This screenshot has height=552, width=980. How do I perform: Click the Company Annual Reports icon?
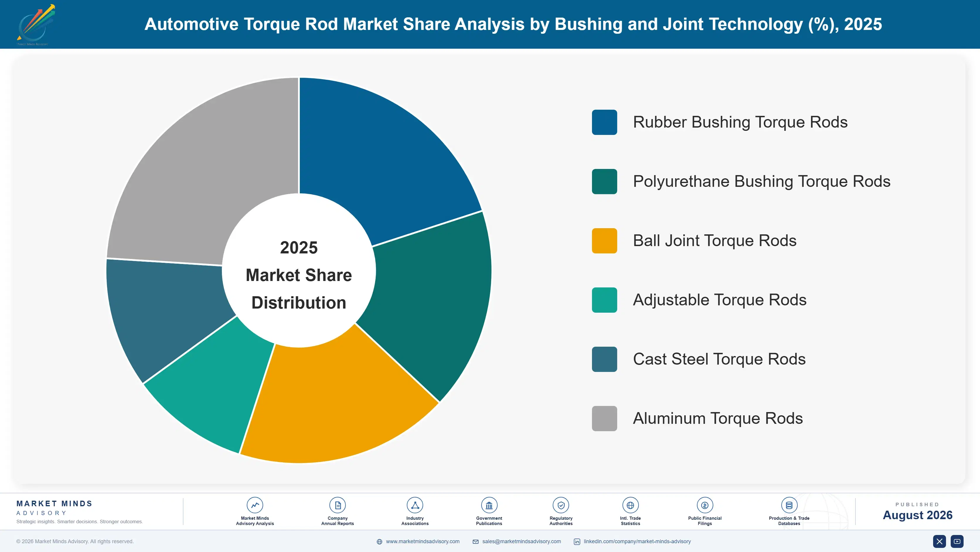coord(337,505)
